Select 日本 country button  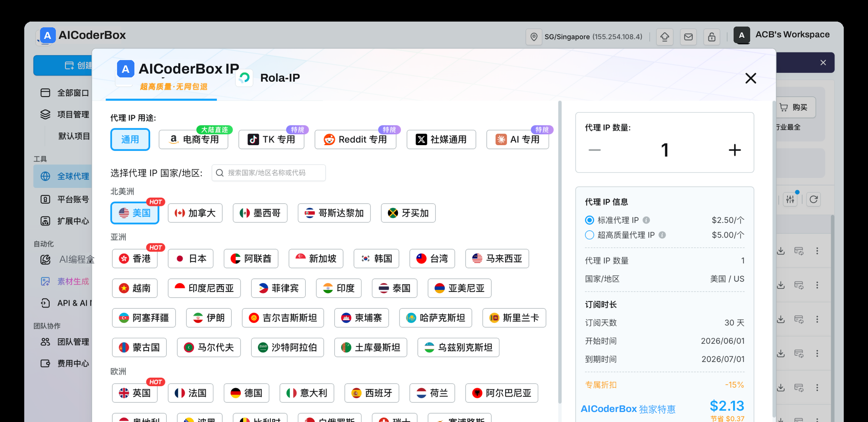tap(191, 258)
